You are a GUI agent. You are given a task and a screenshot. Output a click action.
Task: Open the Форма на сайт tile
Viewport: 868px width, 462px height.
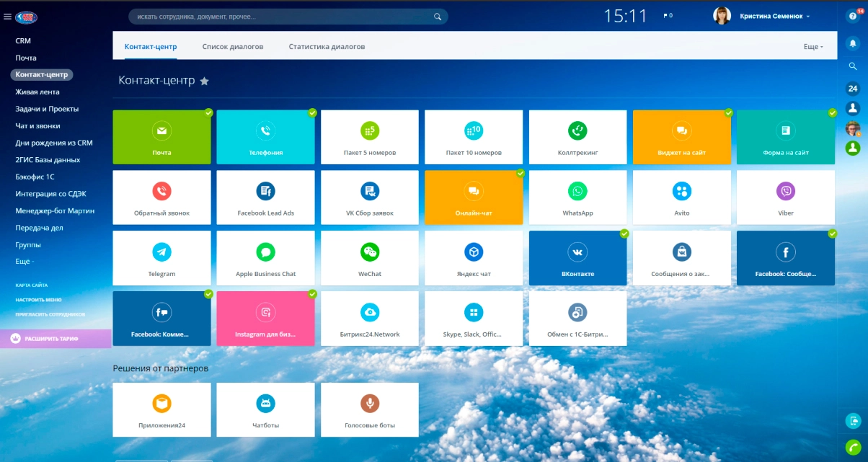coord(786,137)
